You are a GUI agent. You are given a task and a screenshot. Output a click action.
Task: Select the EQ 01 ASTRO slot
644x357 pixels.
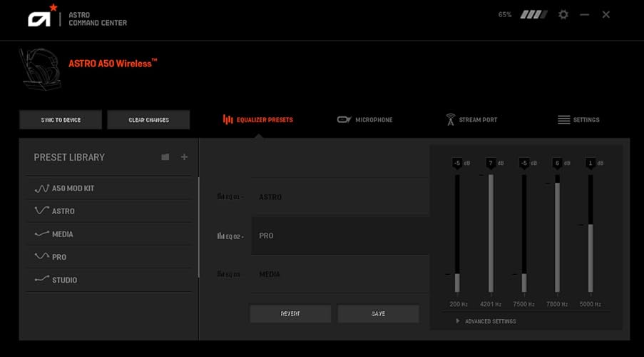(x=340, y=196)
